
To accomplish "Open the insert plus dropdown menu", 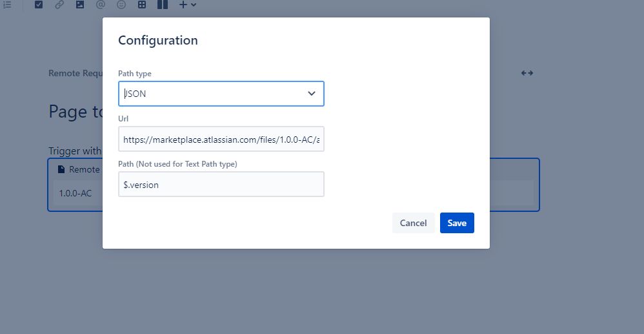I will click(x=187, y=5).
